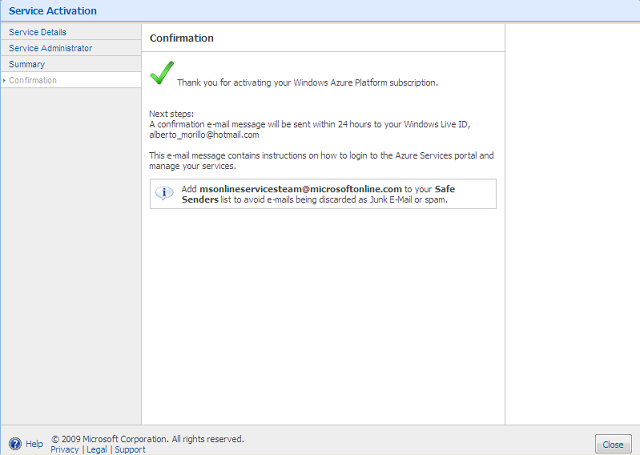Open the Privacy link
The image size is (640, 455).
point(64,450)
